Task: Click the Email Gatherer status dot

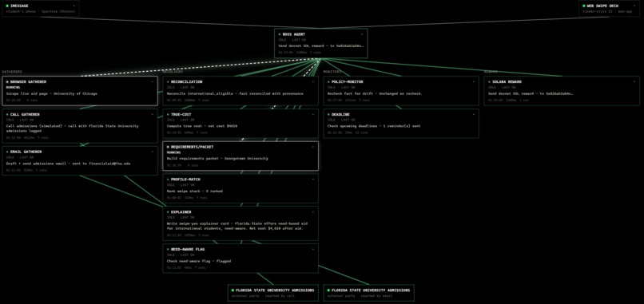Action: 7,152
